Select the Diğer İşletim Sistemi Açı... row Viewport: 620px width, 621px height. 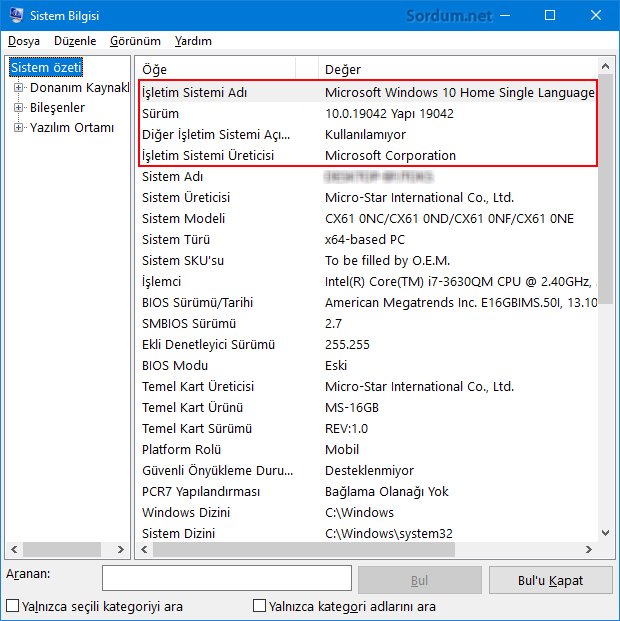[x=367, y=135]
